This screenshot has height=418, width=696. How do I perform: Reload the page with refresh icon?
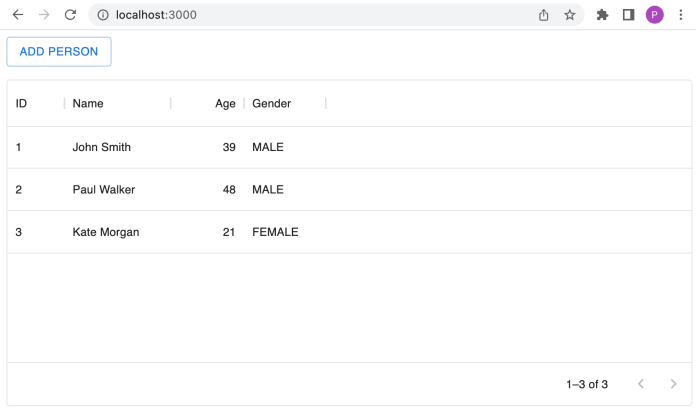coord(70,15)
